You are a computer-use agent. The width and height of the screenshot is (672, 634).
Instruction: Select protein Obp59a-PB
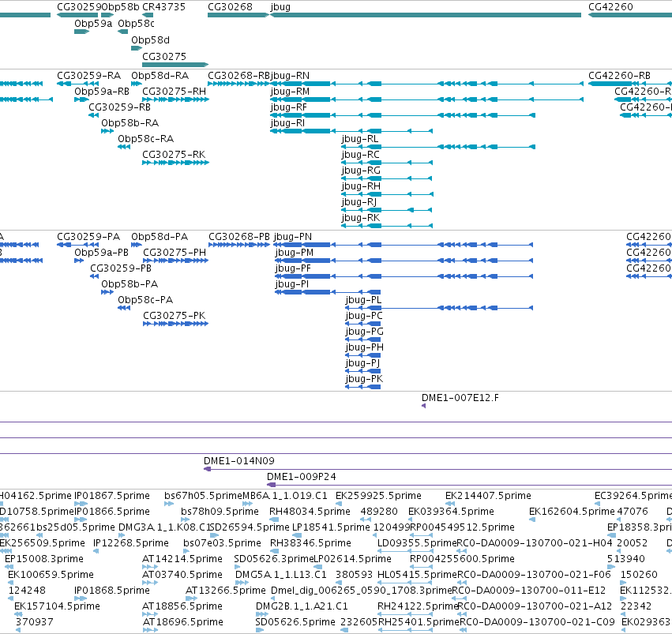[x=102, y=253]
